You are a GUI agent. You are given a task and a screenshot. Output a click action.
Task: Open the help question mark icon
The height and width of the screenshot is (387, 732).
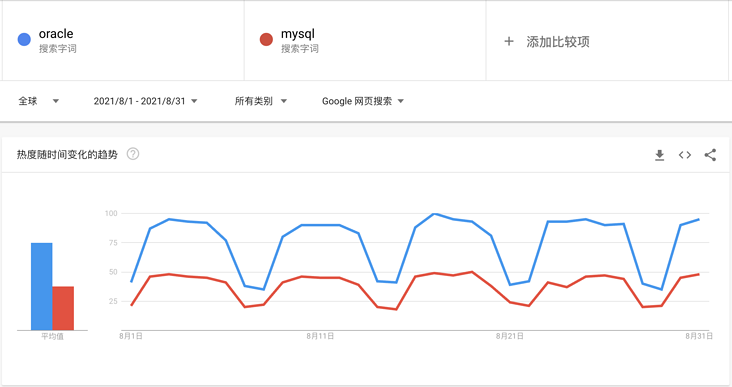coord(133,154)
